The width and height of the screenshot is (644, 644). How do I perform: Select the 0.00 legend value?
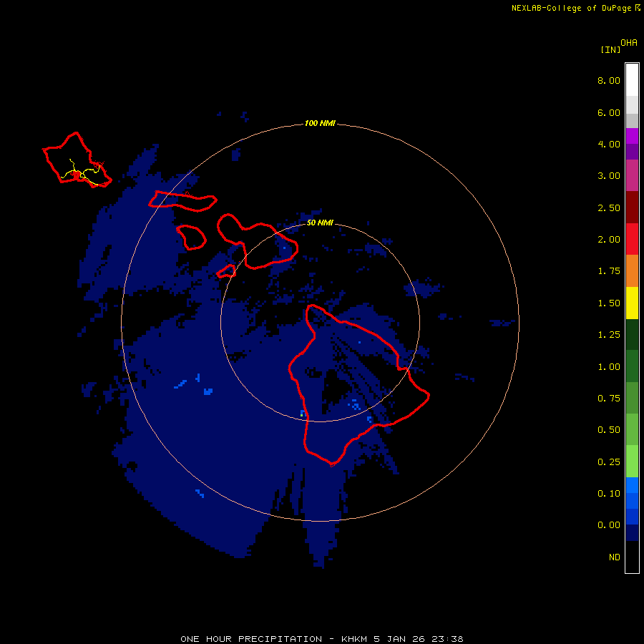(609, 525)
